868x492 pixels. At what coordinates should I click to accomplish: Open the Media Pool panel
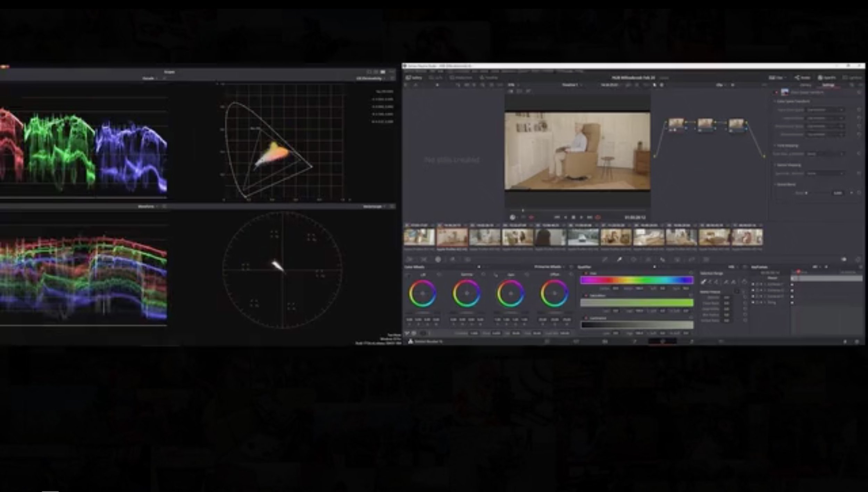tap(461, 78)
